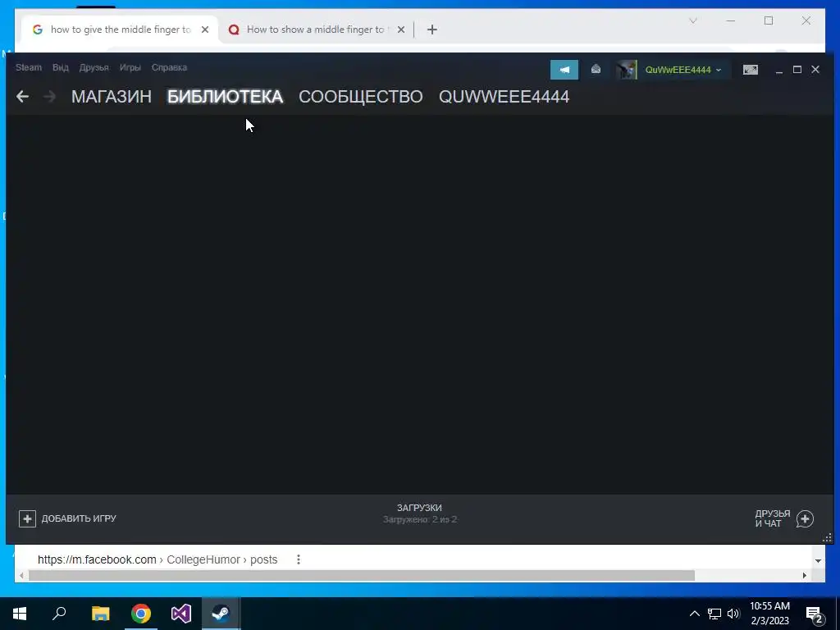This screenshot has width=840, height=630.
Task: Select the БИБЛИОТЕКА tab
Action: 225,97
